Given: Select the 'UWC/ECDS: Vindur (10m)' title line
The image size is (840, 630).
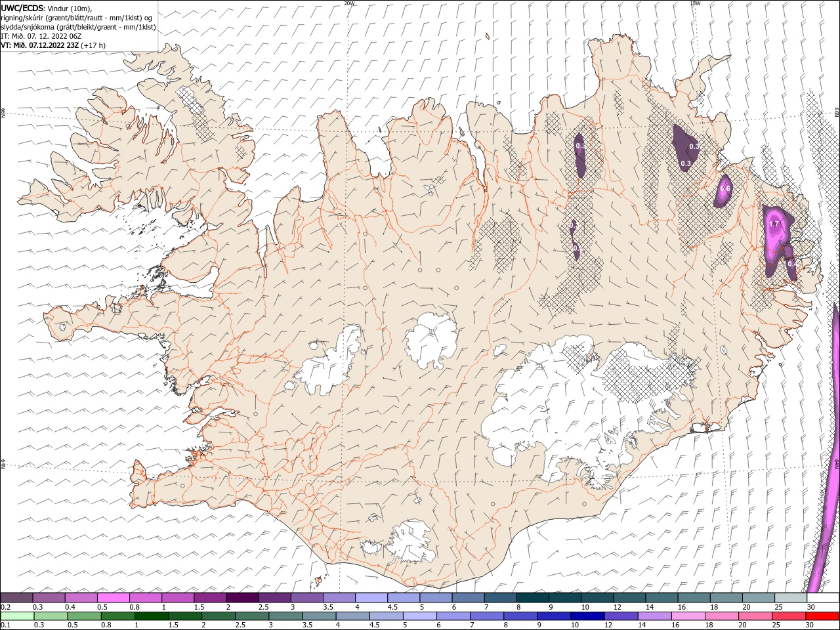Looking at the screenshot, I should tap(47, 8).
